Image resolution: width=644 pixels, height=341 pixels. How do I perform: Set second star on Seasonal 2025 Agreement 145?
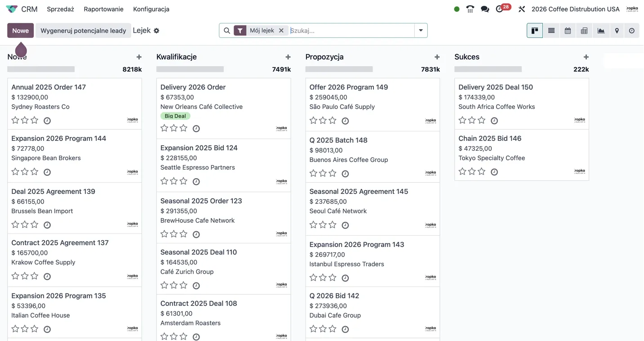323,224
